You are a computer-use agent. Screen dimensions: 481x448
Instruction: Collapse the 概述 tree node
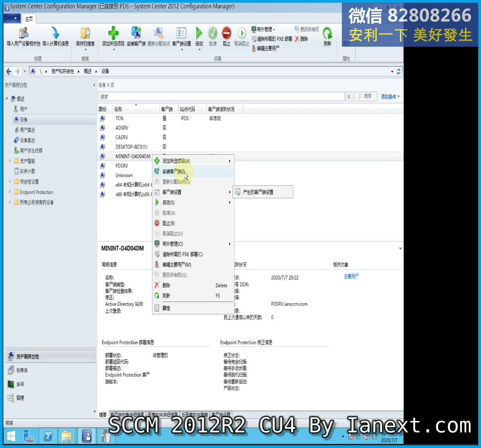pos(7,98)
